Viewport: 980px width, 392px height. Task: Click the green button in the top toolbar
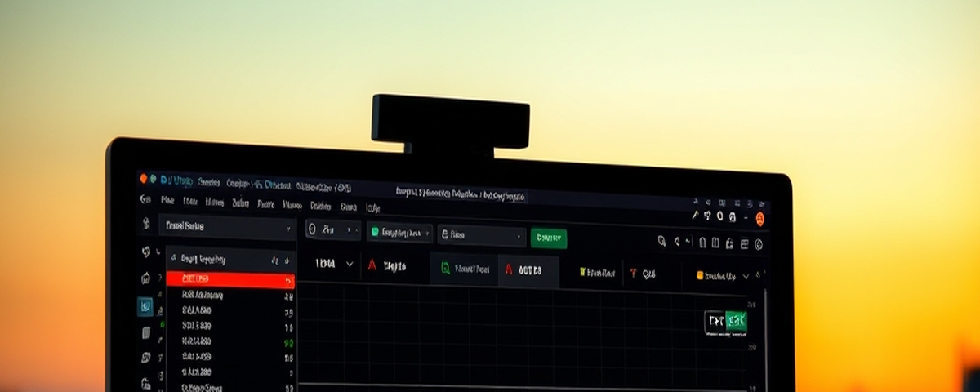coord(549,238)
